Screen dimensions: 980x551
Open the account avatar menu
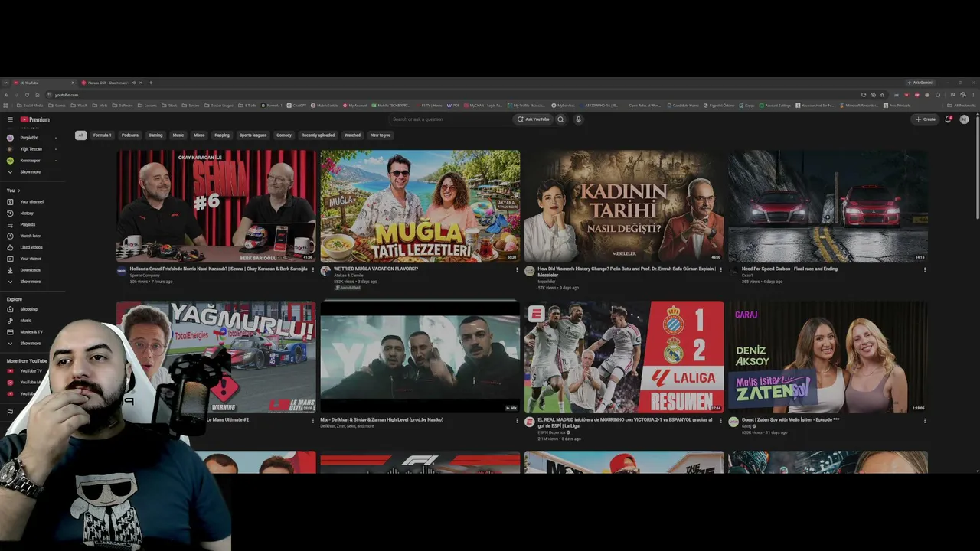tap(964, 119)
